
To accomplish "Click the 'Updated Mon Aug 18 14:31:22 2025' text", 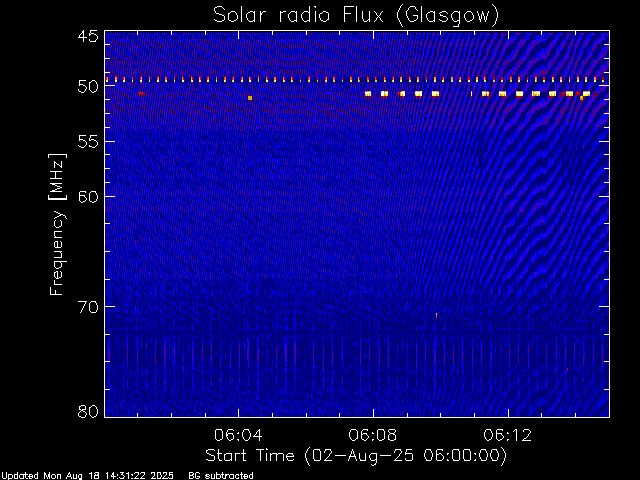I will [87, 476].
